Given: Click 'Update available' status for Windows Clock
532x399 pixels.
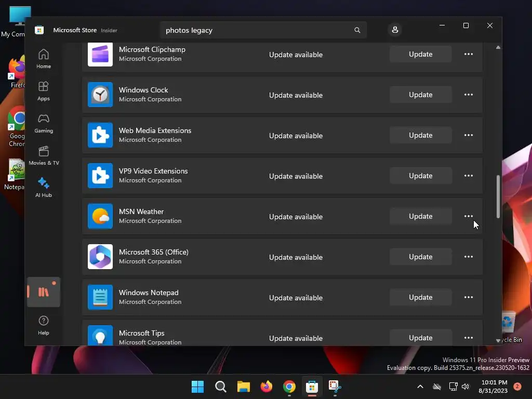Looking at the screenshot, I should coord(296,96).
